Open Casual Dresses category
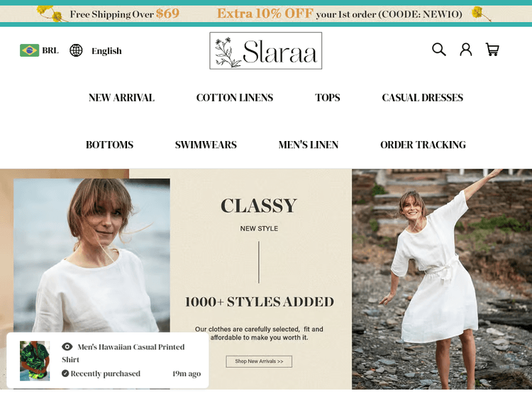 click(422, 98)
